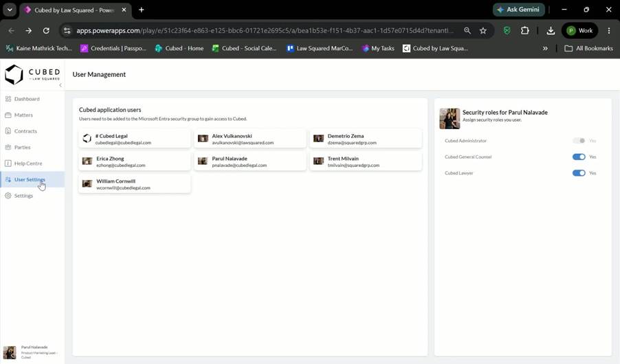Image resolution: width=620 pixels, height=364 pixels.
Task: Click Parul Nalavade's photo in security roles panel
Action: (450, 119)
